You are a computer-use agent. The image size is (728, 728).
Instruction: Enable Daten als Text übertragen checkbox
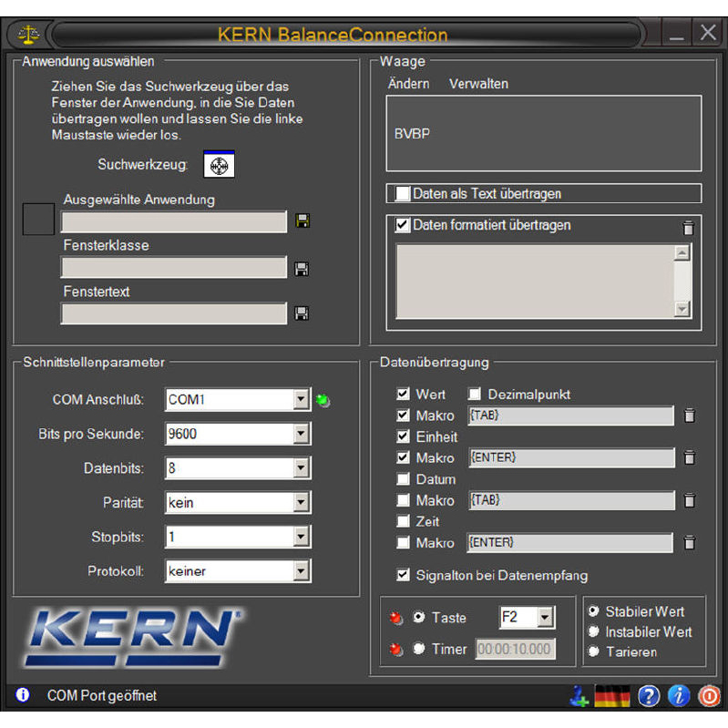point(402,193)
